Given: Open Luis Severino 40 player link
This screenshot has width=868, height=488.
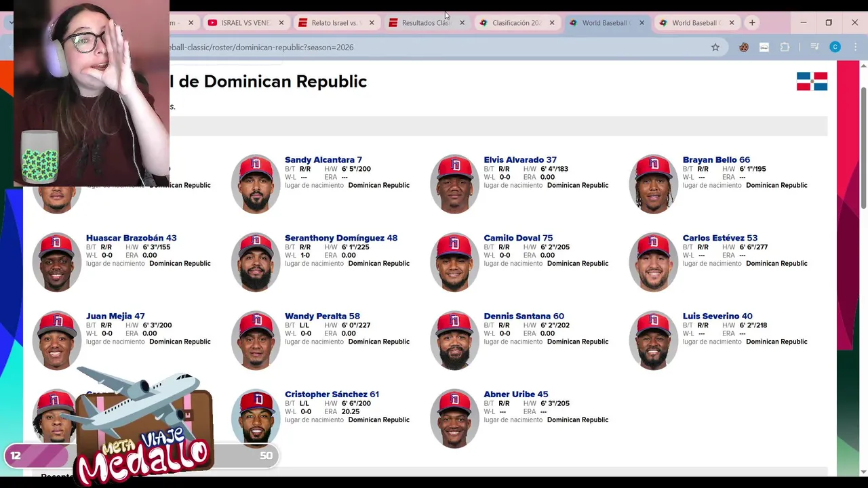Looking at the screenshot, I should (717, 316).
